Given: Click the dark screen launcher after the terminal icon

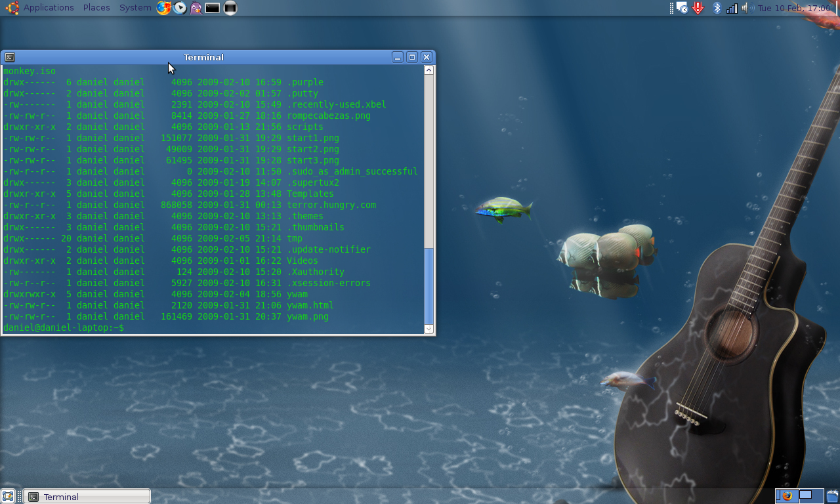Looking at the screenshot, I should pyautogui.click(x=230, y=8).
